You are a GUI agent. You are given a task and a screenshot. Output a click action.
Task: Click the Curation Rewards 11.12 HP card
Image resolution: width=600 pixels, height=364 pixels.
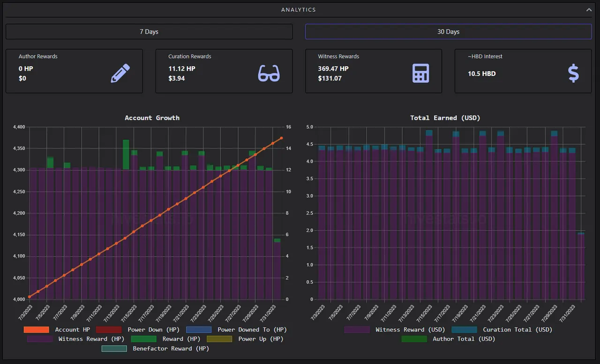pos(224,71)
